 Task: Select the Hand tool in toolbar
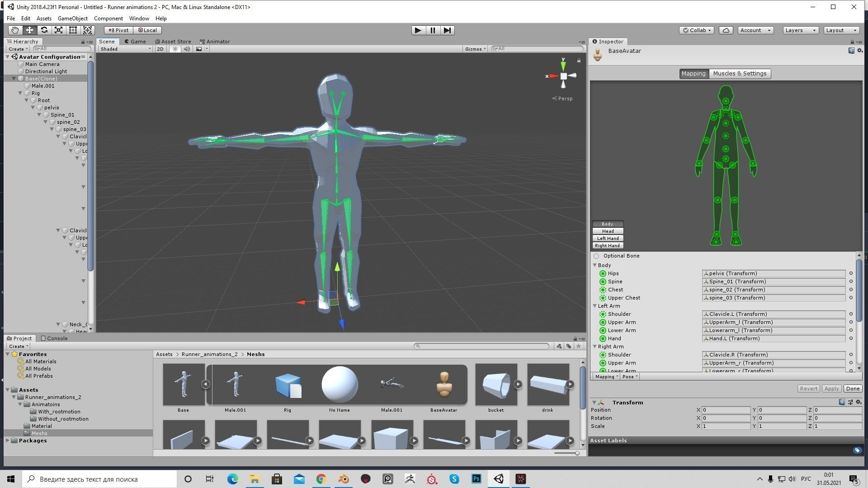15,30
